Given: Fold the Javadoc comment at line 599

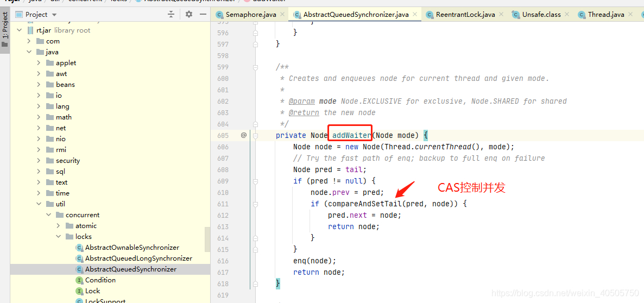Looking at the screenshot, I should 255,67.
